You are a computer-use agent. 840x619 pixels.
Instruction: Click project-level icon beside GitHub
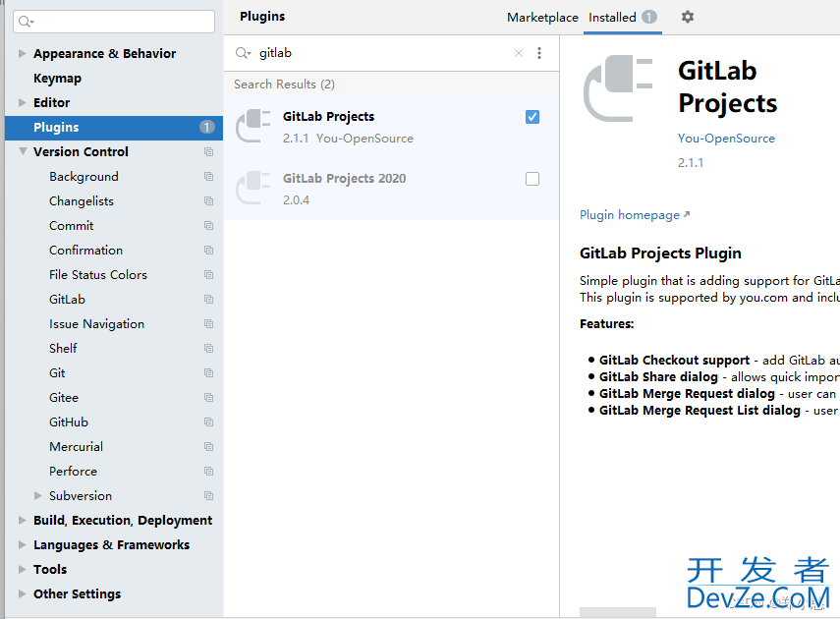pos(209,422)
